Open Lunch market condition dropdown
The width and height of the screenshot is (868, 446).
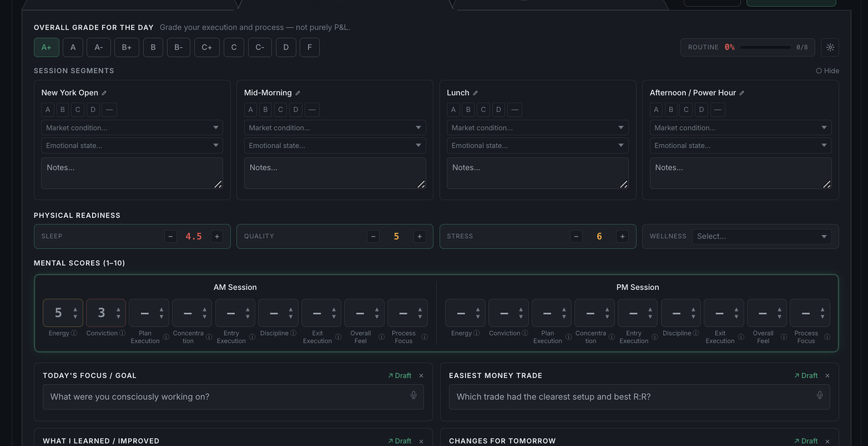pos(538,128)
